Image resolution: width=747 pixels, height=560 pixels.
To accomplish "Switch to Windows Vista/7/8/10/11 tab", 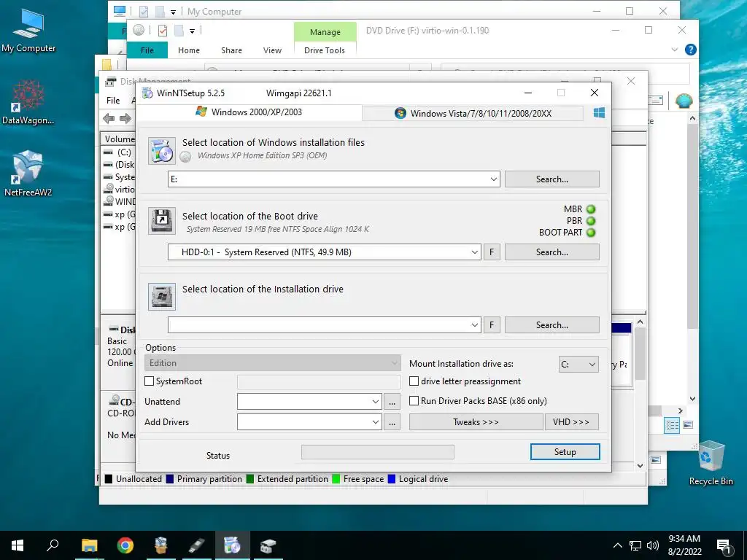I will coord(473,113).
